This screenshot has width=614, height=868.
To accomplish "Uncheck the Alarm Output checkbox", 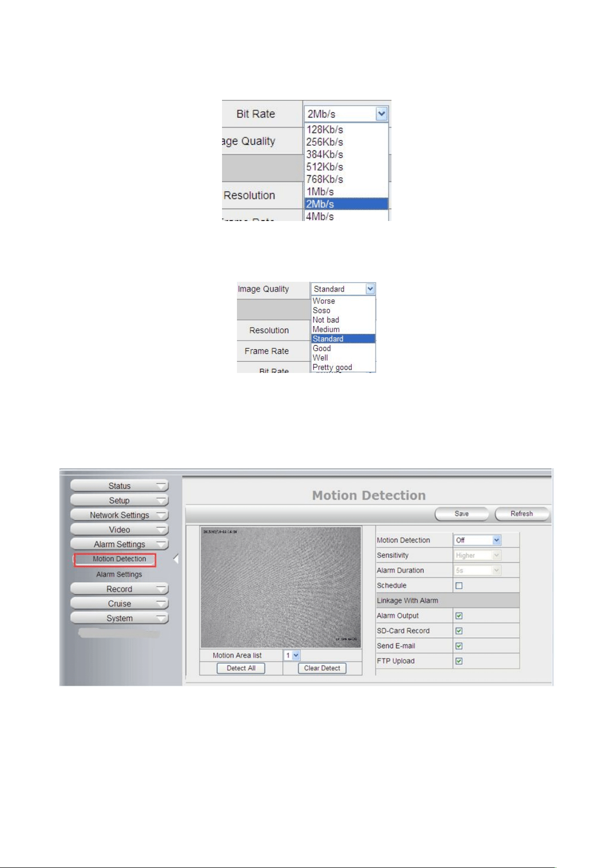I will click(x=459, y=616).
